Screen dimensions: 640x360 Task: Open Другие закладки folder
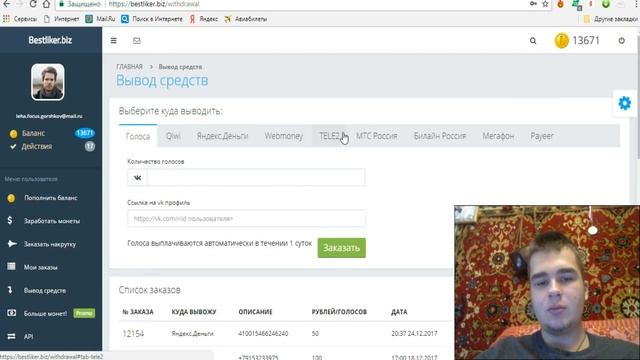611,19
